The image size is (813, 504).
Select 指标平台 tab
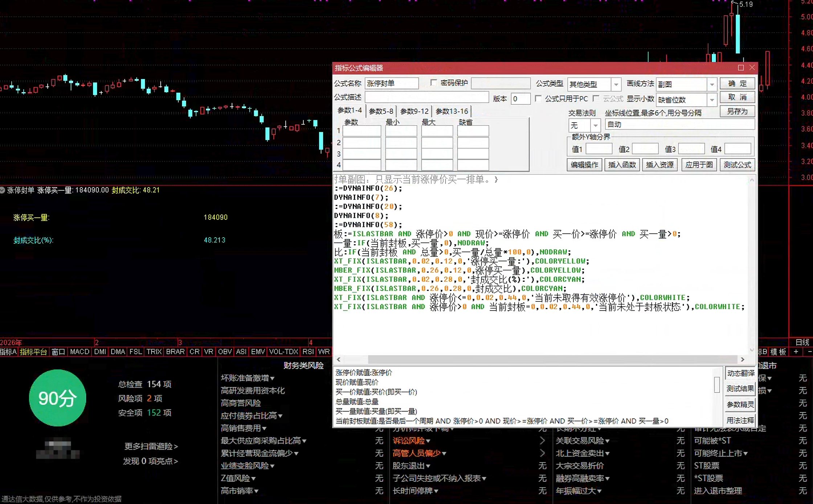click(x=33, y=352)
